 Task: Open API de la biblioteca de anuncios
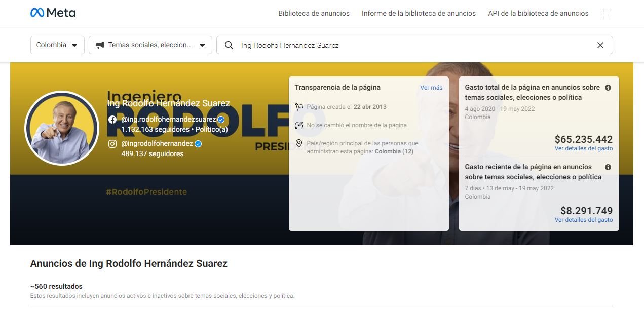tap(538, 14)
